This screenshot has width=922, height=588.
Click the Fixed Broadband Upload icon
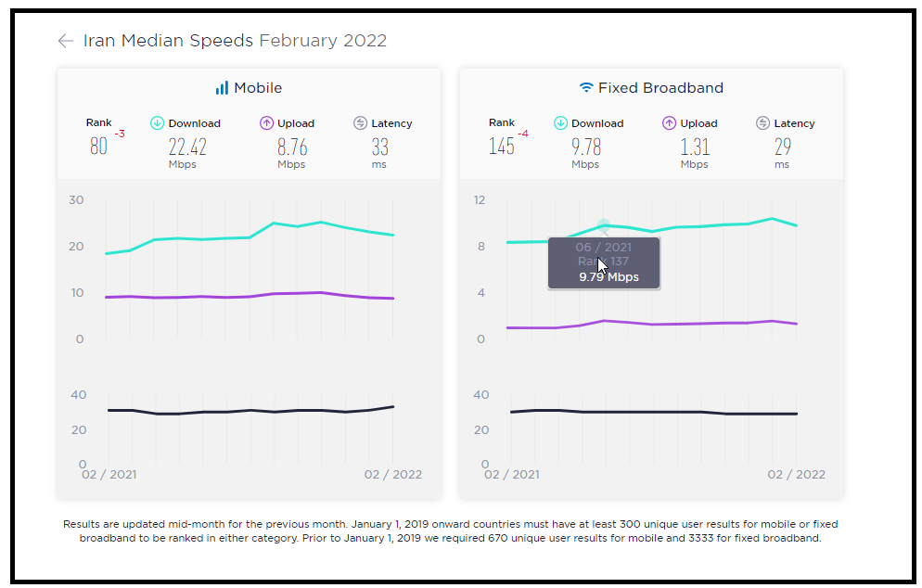point(669,123)
